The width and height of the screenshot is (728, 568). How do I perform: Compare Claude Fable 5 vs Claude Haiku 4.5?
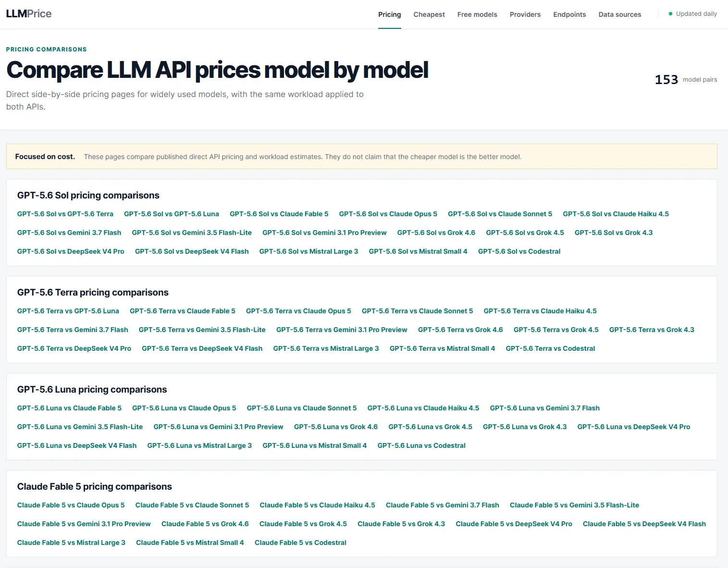coord(318,505)
